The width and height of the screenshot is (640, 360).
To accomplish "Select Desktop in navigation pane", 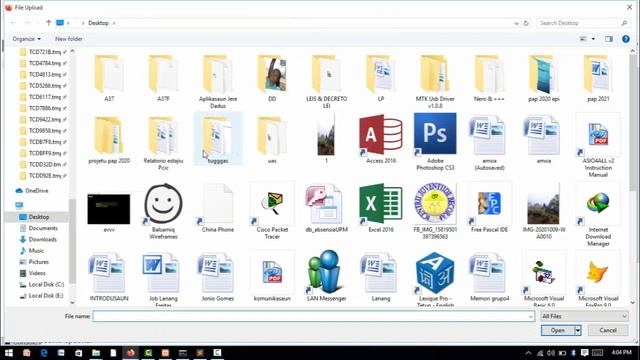I will (x=35, y=217).
